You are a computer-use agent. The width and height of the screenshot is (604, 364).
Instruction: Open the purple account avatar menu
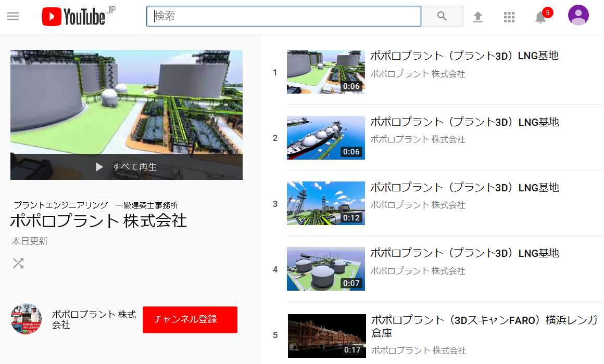(578, 16)
